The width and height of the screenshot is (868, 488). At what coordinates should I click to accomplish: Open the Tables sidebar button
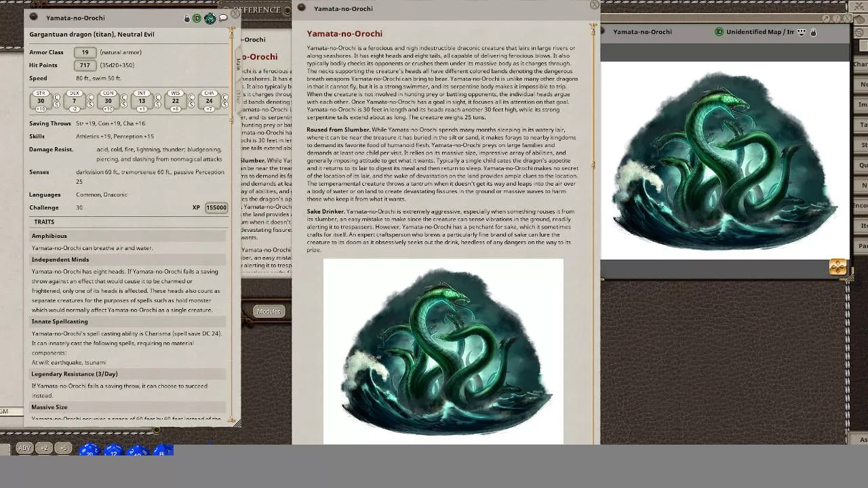861,125
